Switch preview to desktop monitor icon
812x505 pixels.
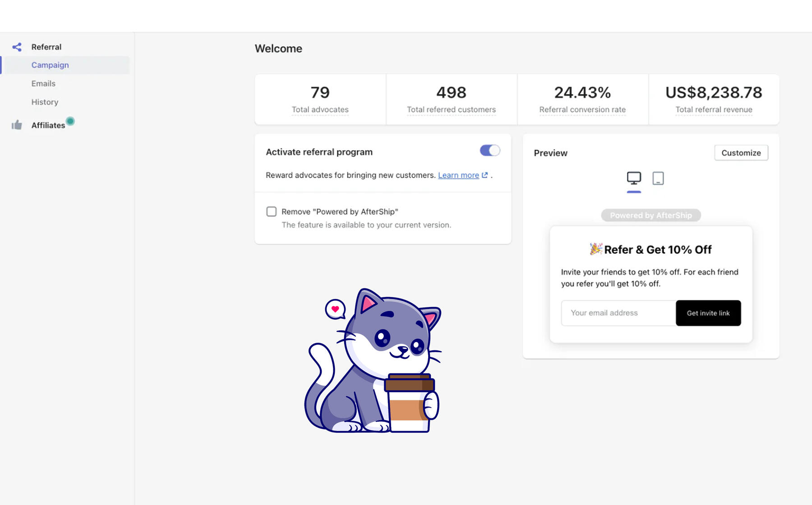pyautogui.click(x=634, y=178)
